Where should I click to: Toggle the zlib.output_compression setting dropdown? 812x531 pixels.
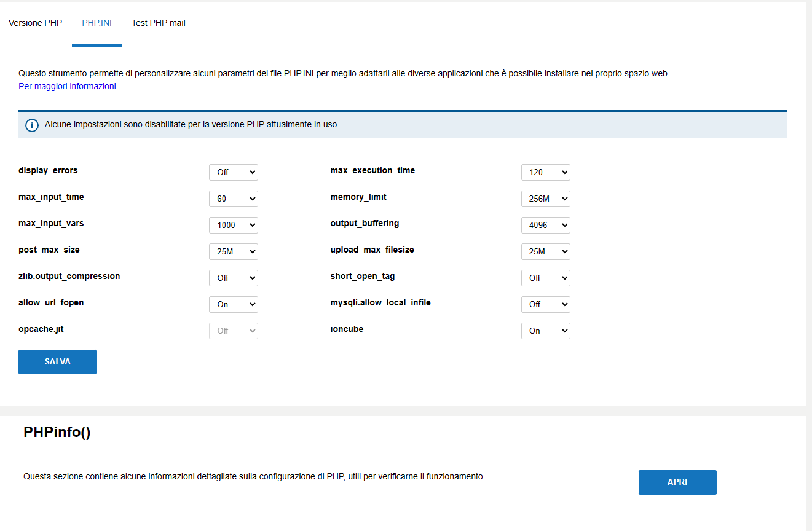[233, 278]
